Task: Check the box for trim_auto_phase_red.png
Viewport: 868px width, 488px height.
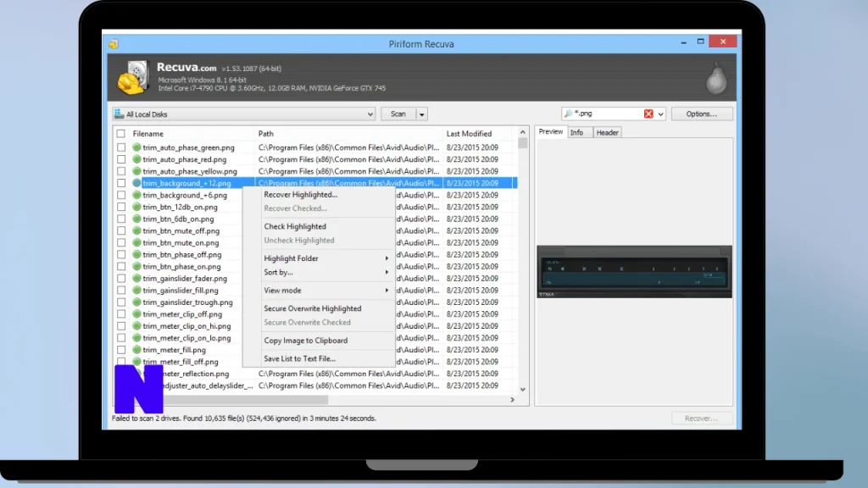Action: coord(120,159)
